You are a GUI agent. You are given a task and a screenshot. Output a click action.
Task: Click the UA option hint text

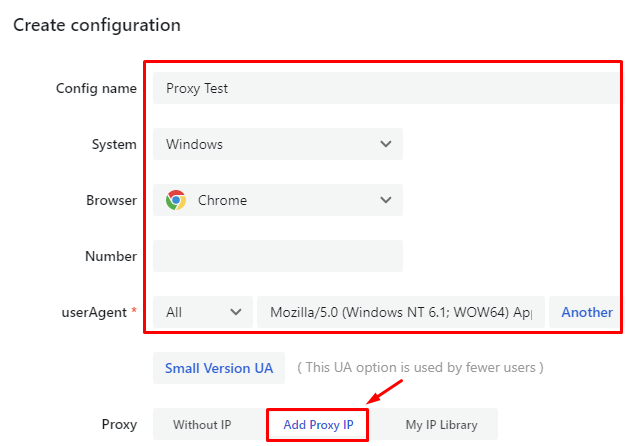420,367
